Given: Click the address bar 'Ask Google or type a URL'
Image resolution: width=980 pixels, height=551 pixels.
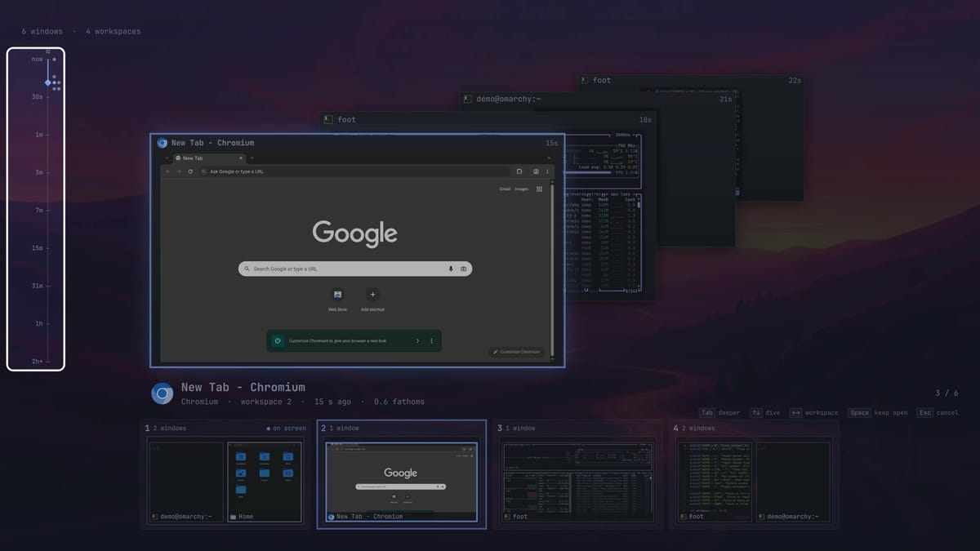Looking at the screenshot, I should 354,171.
